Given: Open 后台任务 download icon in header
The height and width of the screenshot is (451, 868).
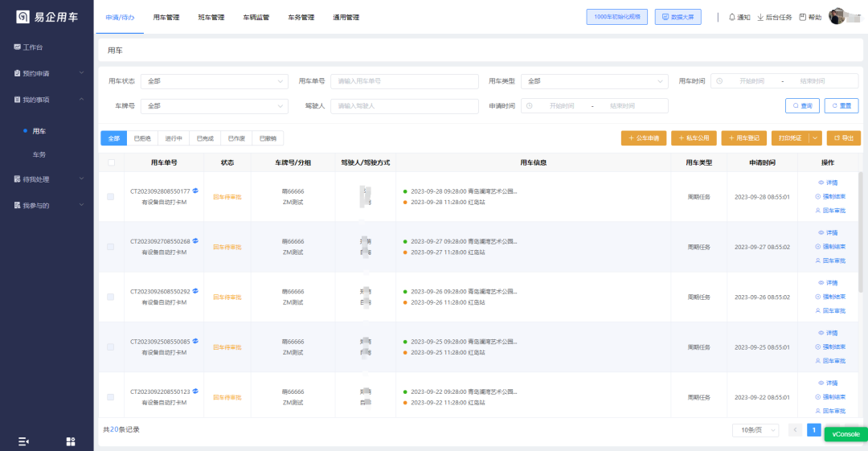Looking at the screenshot, I should [760, 17].
